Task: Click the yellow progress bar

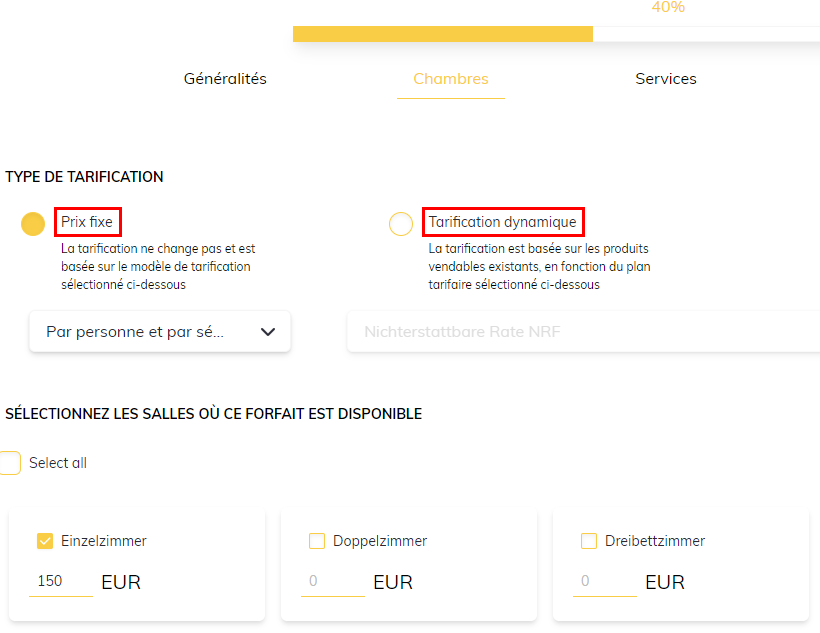Action: pyautogui.click(x=442, y=34)
